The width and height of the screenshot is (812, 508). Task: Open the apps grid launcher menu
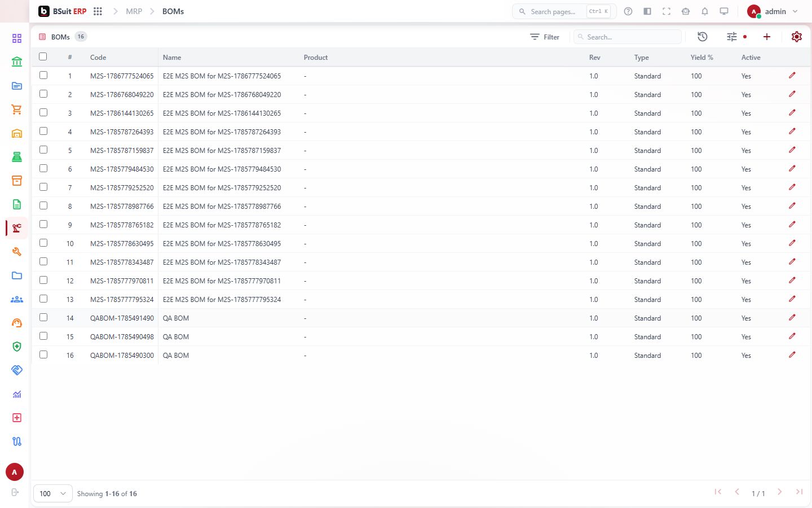click(98, 11)
